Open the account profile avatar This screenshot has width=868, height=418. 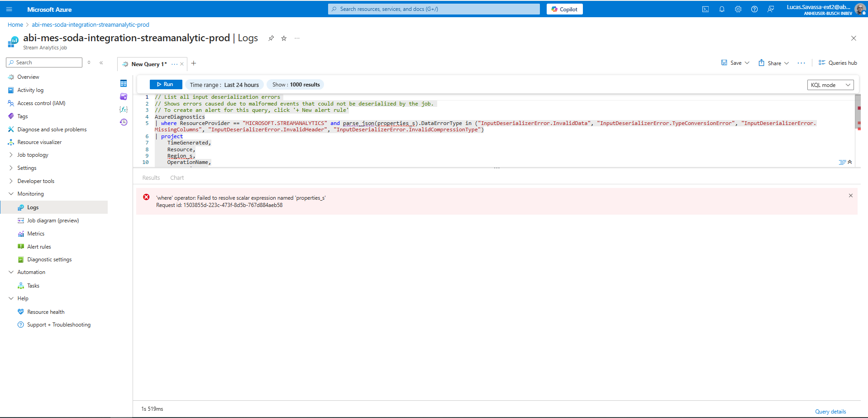[x=860, y=9]
